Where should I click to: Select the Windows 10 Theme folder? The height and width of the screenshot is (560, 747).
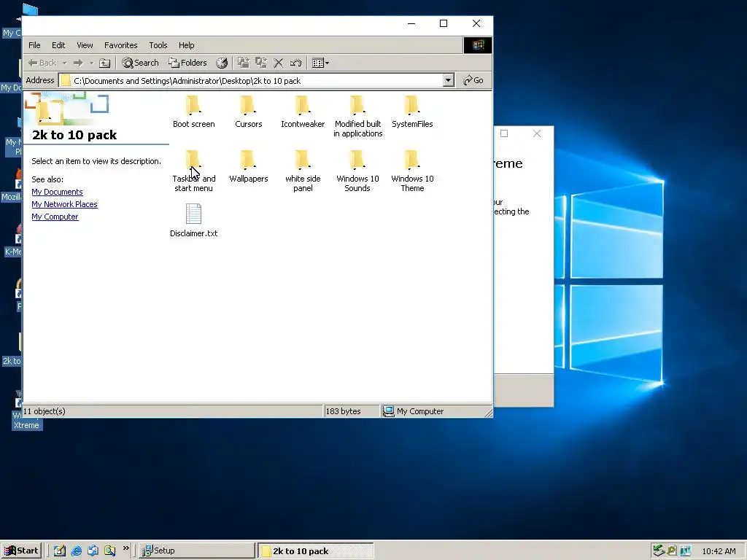coord(412,171)
